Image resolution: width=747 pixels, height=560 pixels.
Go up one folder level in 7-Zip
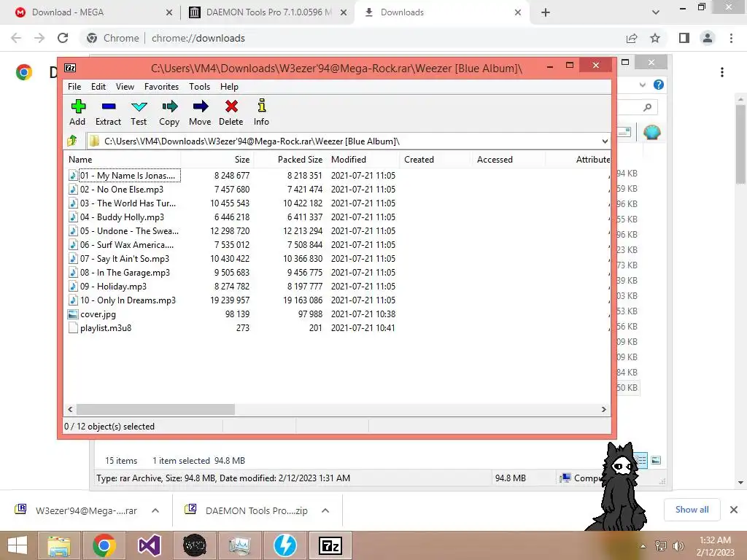(72, 141)
